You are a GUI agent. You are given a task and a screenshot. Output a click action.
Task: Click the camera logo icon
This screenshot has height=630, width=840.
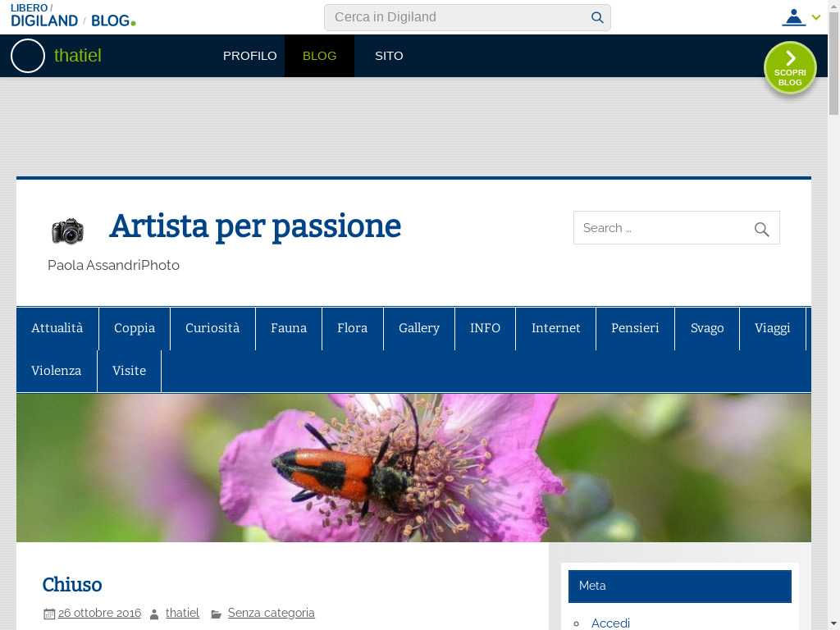click(68, 231)
